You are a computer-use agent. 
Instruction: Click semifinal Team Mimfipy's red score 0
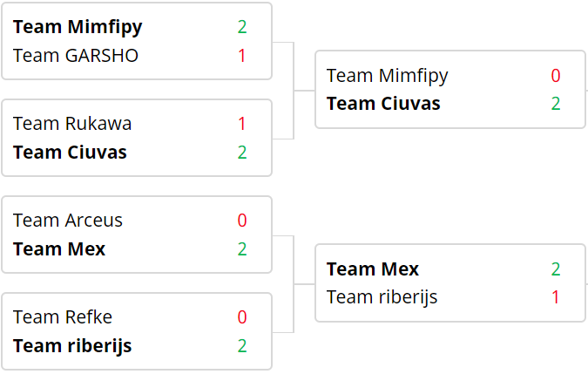click(x=556, y=76)
